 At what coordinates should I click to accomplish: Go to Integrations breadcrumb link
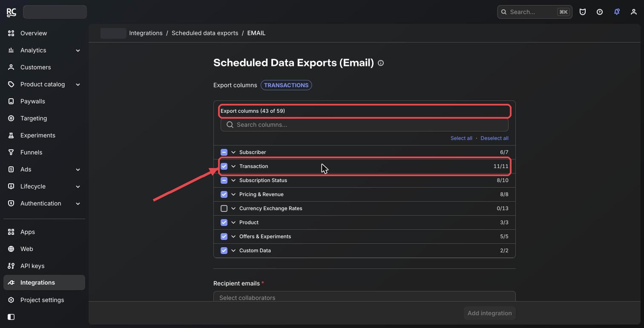146,33
